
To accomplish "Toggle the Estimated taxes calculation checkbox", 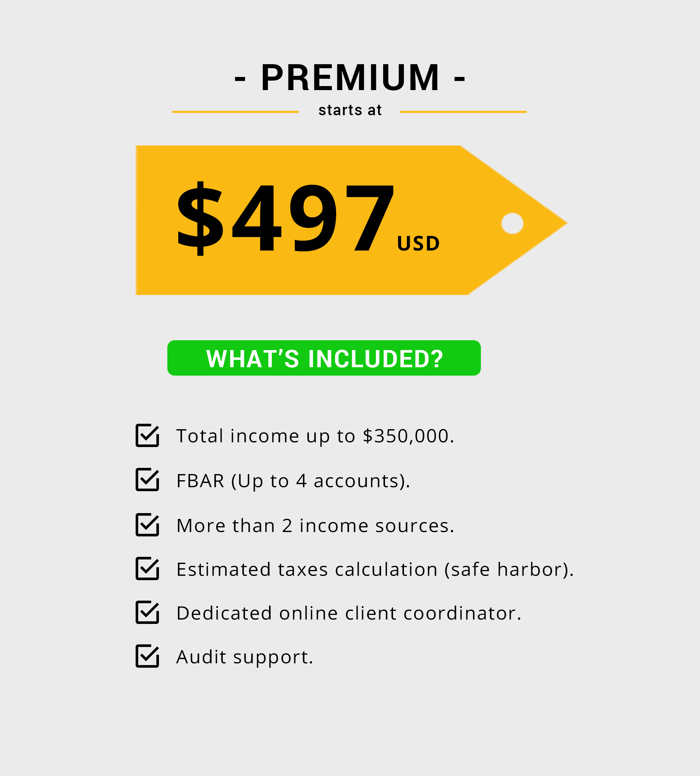I will click(147, 568).
